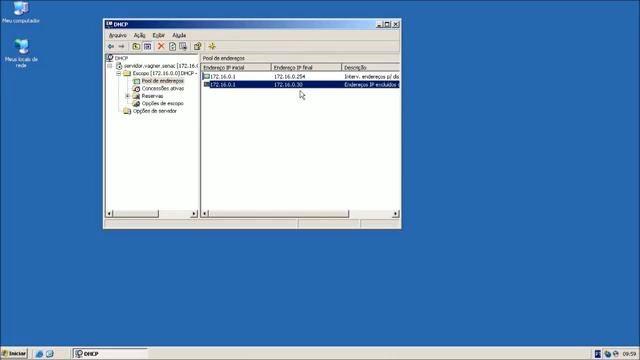This screenshot has width=640, height=360.
Task: Select Concessões ativas tree label
Action: pos(163,89)
